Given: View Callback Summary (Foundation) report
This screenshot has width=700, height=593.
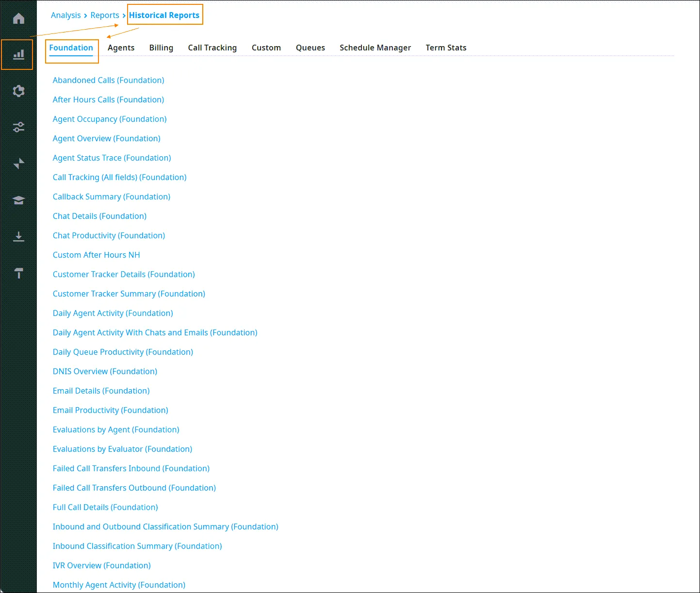Looking at the screenshot, I should pyautogui.click(x=112, y=197).
